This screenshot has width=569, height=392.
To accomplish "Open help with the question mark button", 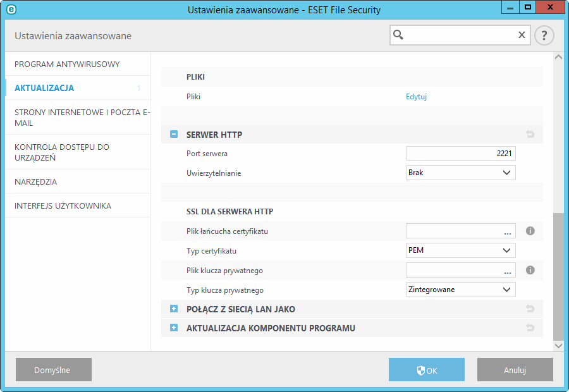I will click(x=544, y=35).
